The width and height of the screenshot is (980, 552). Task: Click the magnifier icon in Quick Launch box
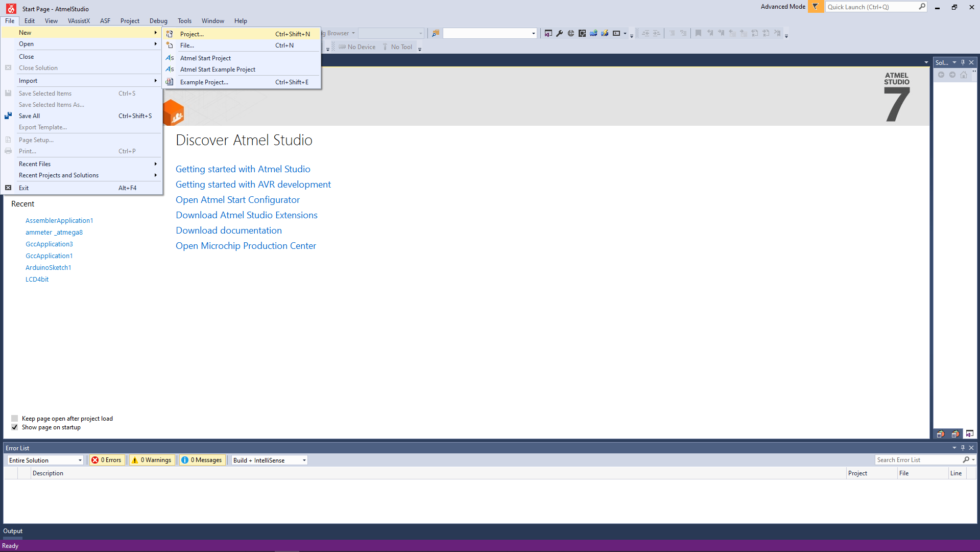pos(922,7)
